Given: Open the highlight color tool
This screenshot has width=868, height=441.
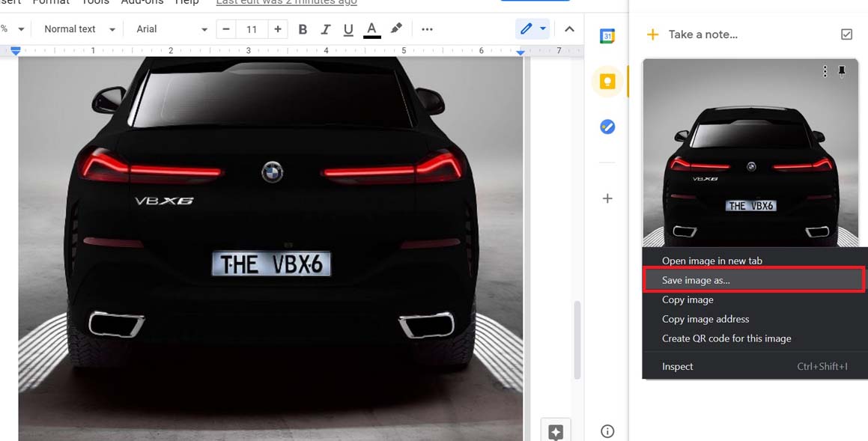Looking at the screenshot, I should [x=396, y=28].
